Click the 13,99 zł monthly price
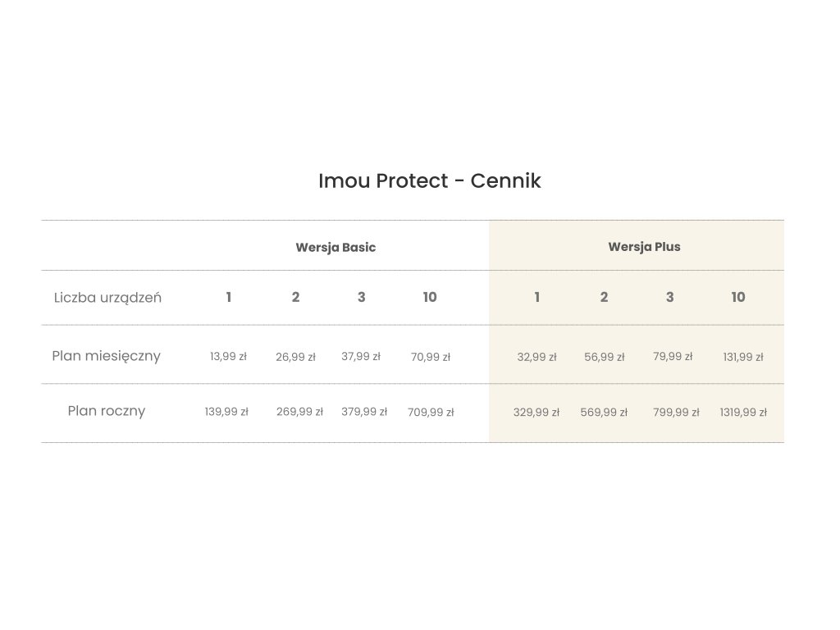Image resolution: width=840 pixels, height=630 pixels. click(x=228, y=357)
